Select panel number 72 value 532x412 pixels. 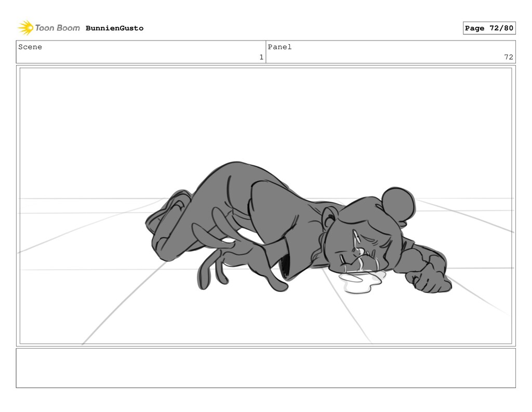click(x=508, y=57)
